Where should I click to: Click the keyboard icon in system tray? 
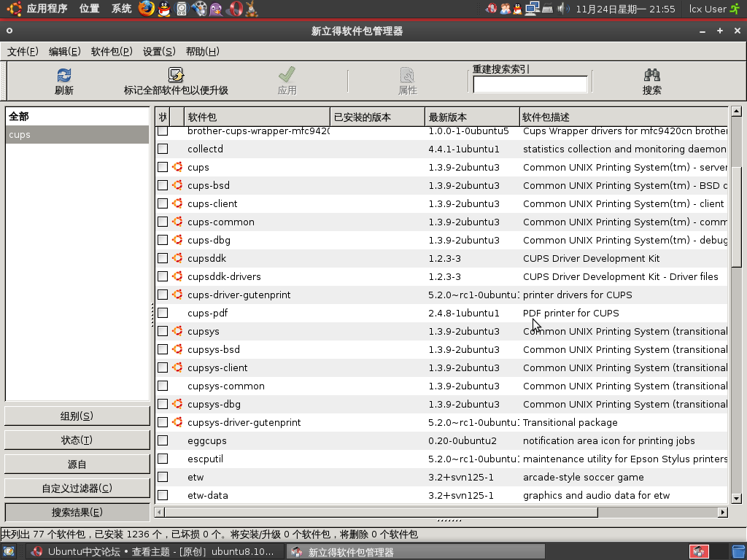pyautogui.click(x=547, y=9)
